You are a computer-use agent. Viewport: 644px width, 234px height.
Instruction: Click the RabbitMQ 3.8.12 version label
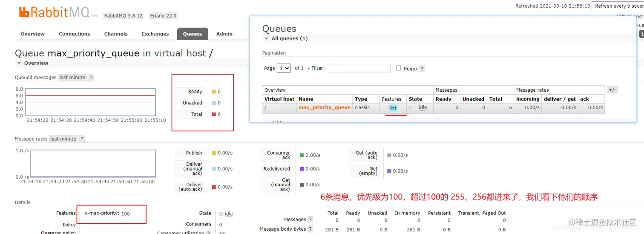click(x=124, y=16)
